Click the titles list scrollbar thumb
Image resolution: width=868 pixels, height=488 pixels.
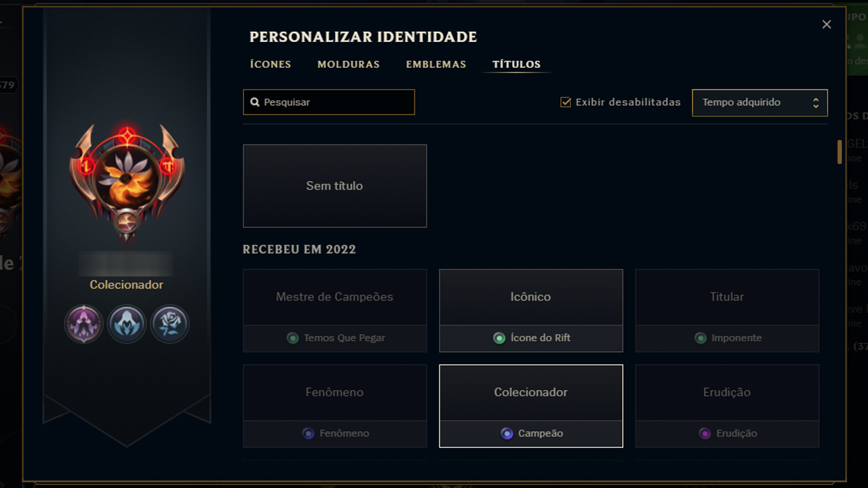[840, 152]
